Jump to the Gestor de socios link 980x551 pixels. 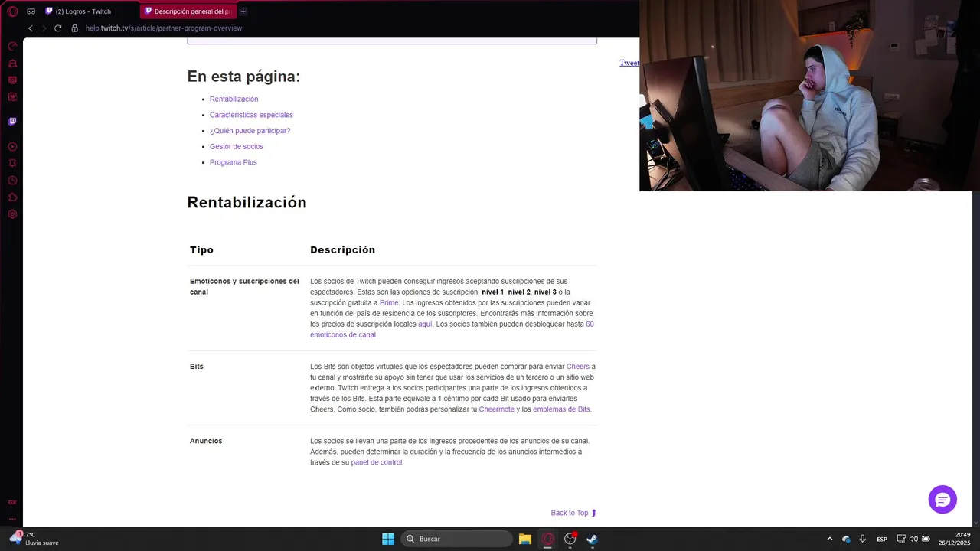pos(236,146)
